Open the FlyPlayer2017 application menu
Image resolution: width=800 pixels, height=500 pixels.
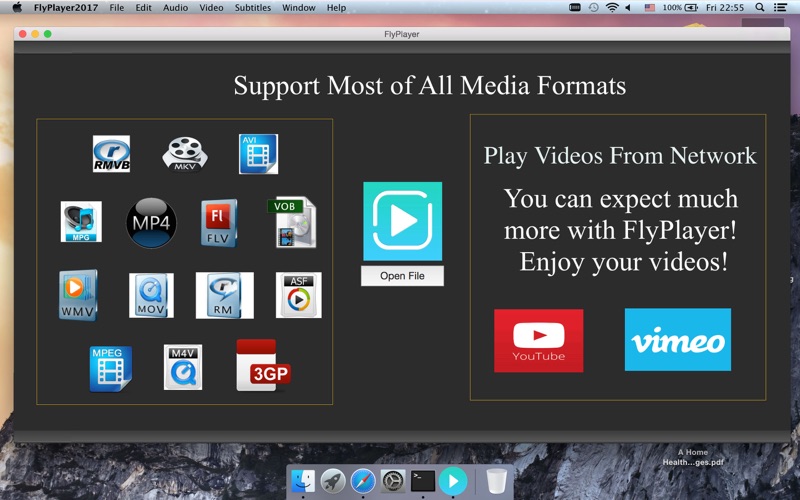point(66,8)
